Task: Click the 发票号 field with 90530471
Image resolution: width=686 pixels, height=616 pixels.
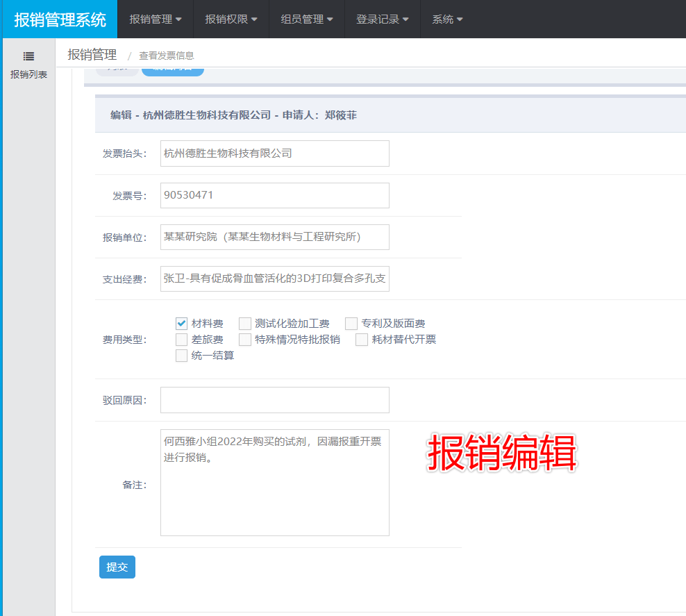Action: tap(275, 195)
